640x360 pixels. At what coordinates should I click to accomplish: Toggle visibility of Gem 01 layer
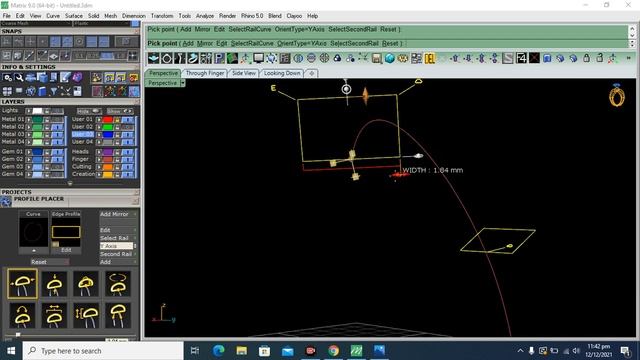click(58, 152)
